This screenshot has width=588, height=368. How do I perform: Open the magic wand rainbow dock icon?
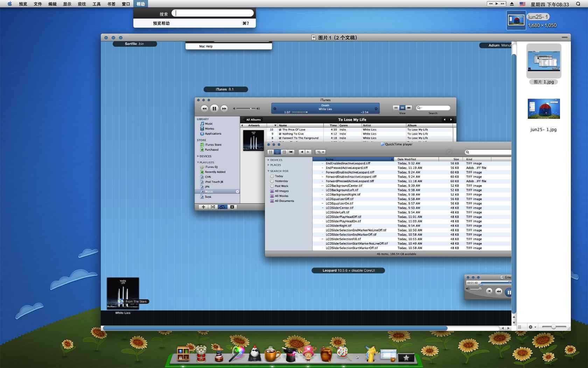point(237,353)
